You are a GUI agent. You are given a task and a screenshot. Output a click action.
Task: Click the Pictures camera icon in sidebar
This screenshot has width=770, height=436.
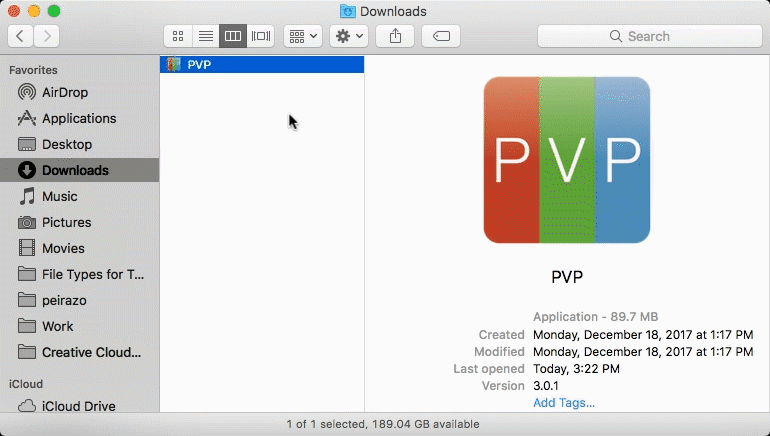(27, 222)
